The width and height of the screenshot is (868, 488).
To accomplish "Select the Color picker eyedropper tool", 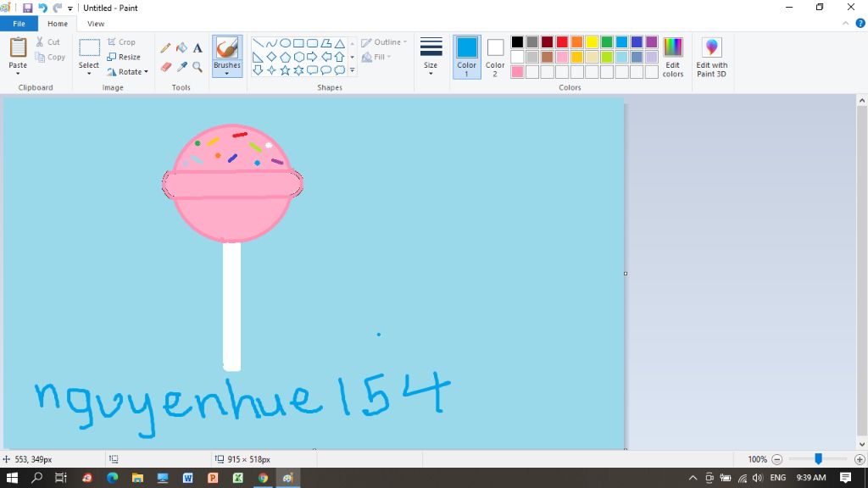I will [181, 67].
